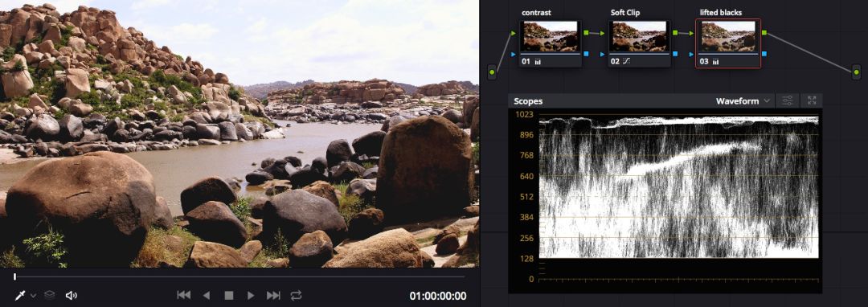This screenshot has height=307, width=868.
Task: Mute audio with the speaker icon
Action: pyautogui.click(x=71, y=296)
